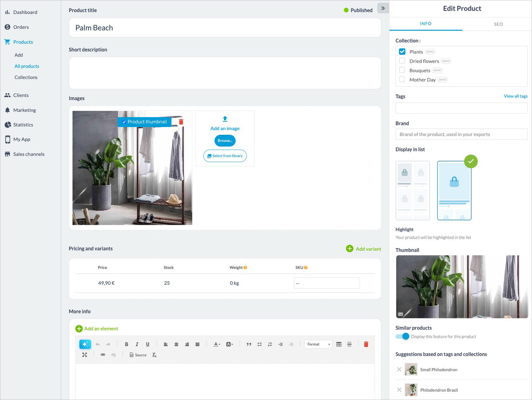Insert a link in editor
The image size is (532, 400).
tap(103, 355)
